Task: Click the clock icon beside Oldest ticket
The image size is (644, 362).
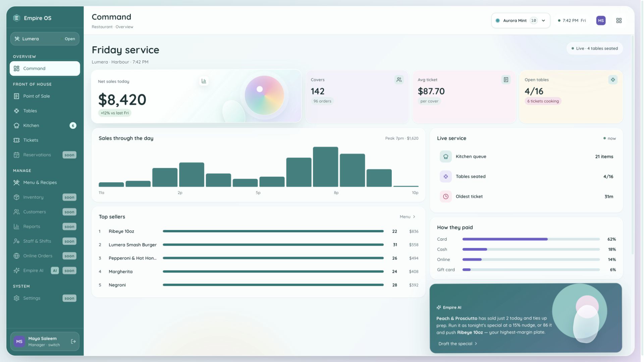Action: (x=445, y=197)
